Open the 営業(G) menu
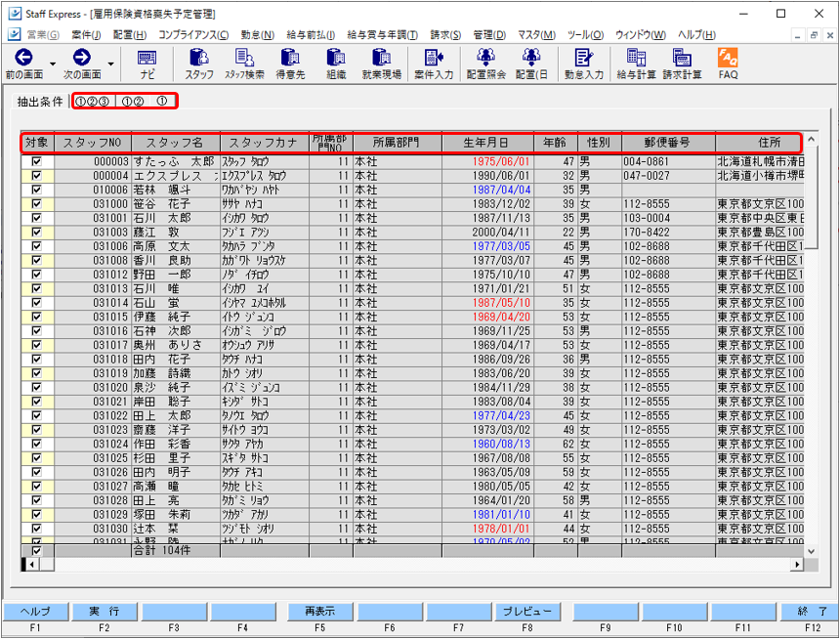Screen dimensions: 840x639 coord(43,35)
